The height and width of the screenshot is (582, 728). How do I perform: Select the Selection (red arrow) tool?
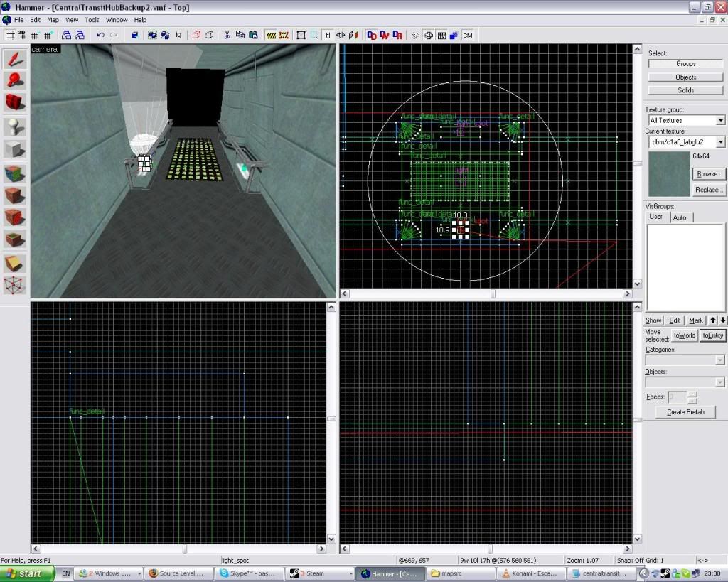point(15,59)
